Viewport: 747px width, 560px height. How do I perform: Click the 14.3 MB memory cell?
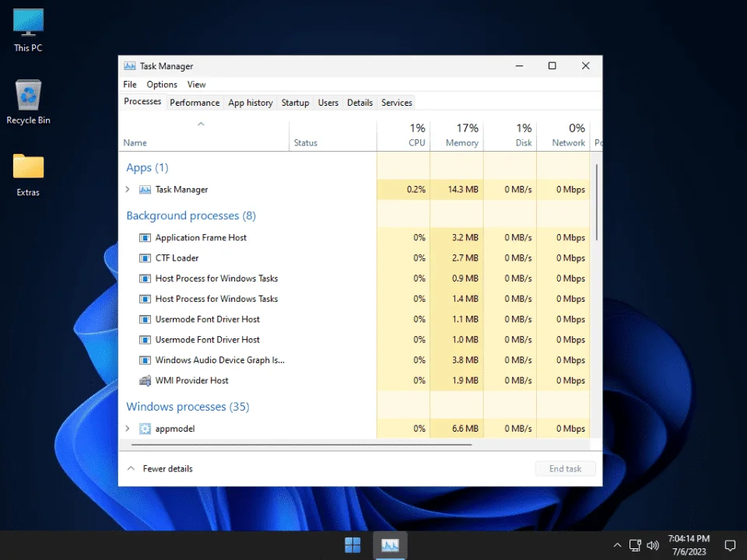pos(457,190)
